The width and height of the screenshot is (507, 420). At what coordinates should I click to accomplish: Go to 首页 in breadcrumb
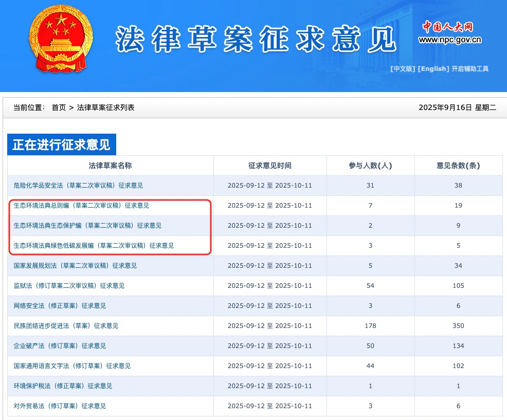tap(59, 107)
